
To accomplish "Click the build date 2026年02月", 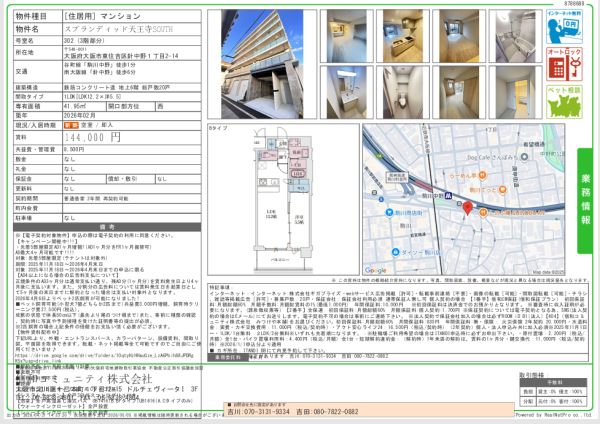I will tap(80, 116).
